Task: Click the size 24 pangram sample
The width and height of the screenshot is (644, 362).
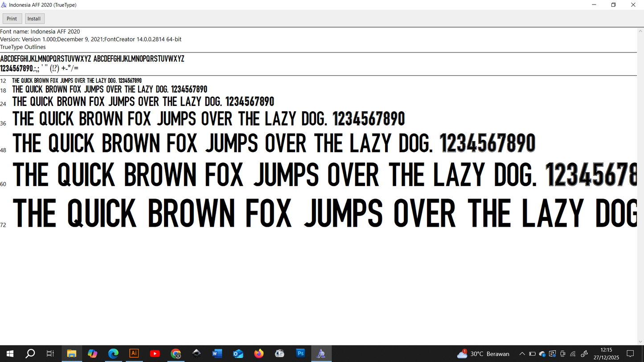Action: pyautogui.click(x=143, y=102)
